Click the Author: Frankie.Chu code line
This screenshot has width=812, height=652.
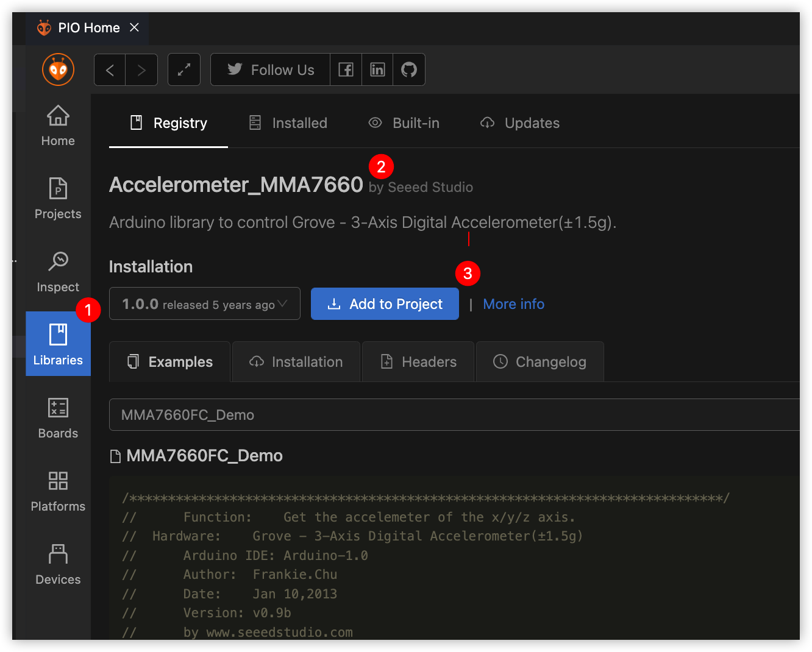click(x=230, y=575)
